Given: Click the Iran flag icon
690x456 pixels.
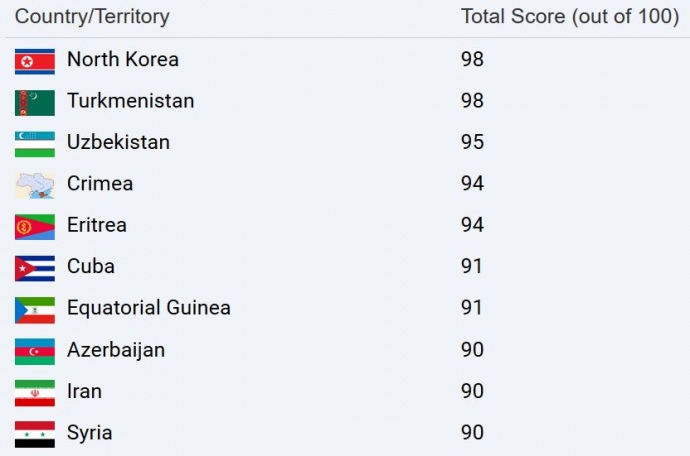Looking at the screenshot, I should 35,393.
